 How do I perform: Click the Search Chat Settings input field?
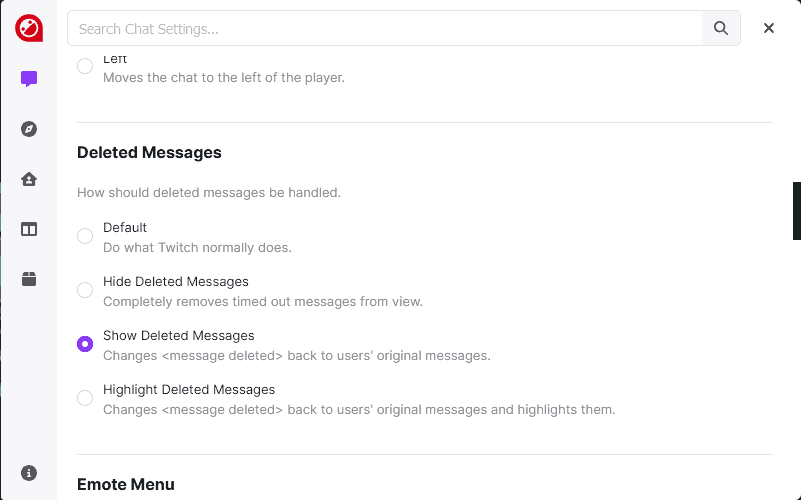(385, 29)
